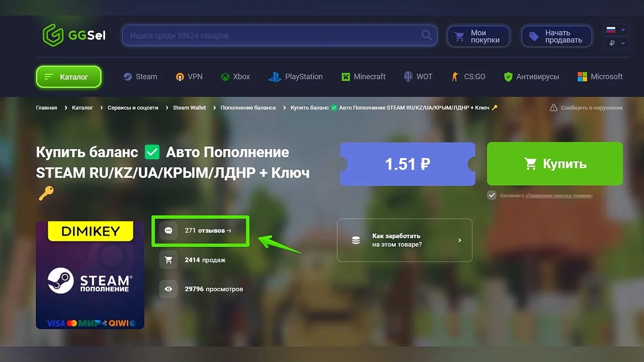Open the ruble currency dropdown
The image size is (644, 362).
616,43
